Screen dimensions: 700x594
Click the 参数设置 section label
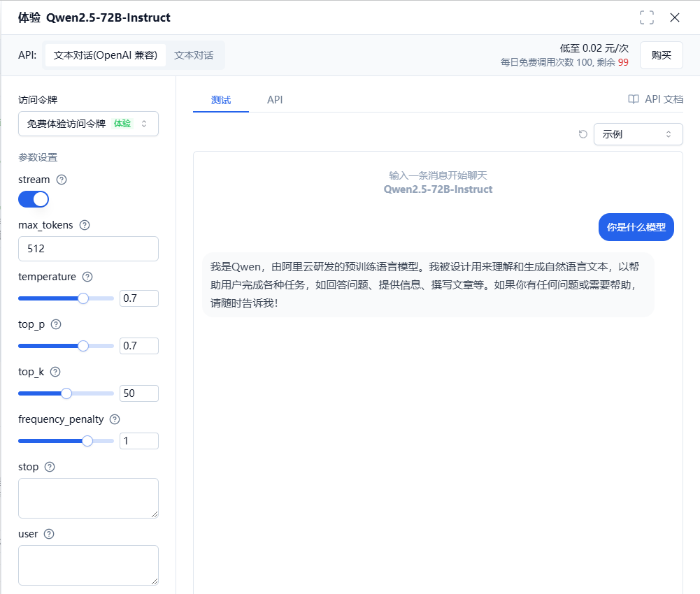pos(38,157)
